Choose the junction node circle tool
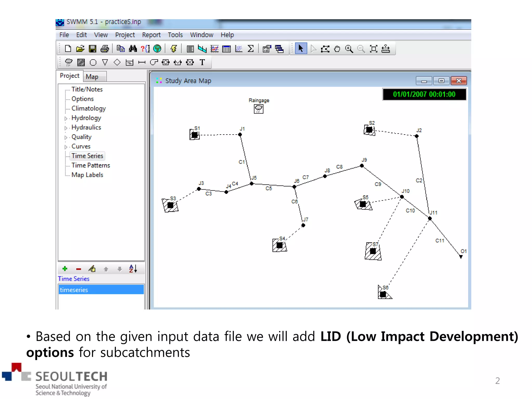The width and height of the screenshot is (532, 399). pos(93,62)
